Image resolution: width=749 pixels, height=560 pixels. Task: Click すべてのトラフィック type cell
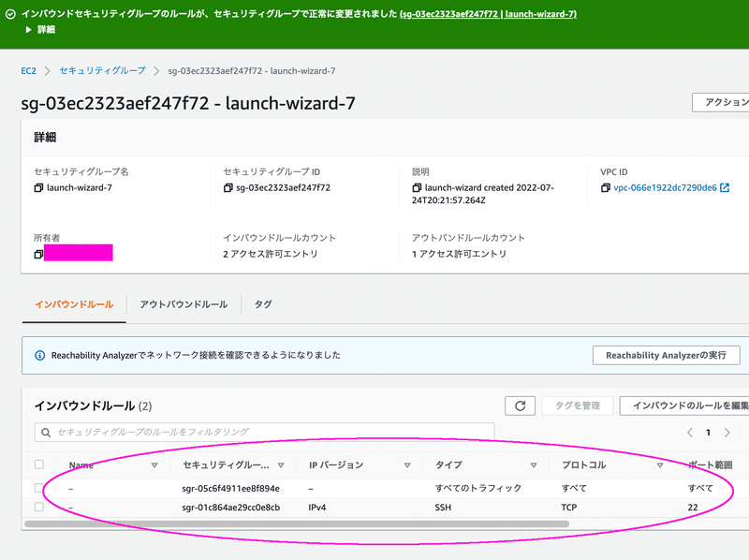pos(477,488)
